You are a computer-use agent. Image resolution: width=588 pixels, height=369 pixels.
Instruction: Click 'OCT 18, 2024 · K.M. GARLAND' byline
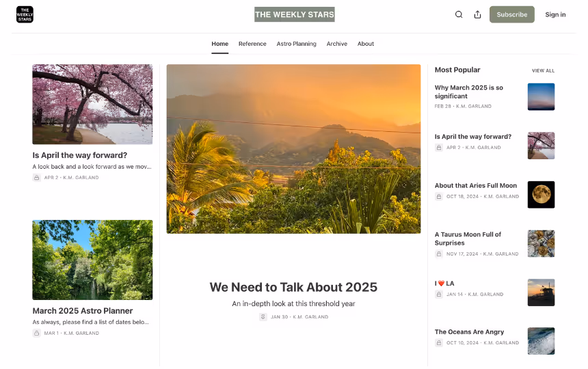click(483, 196)
